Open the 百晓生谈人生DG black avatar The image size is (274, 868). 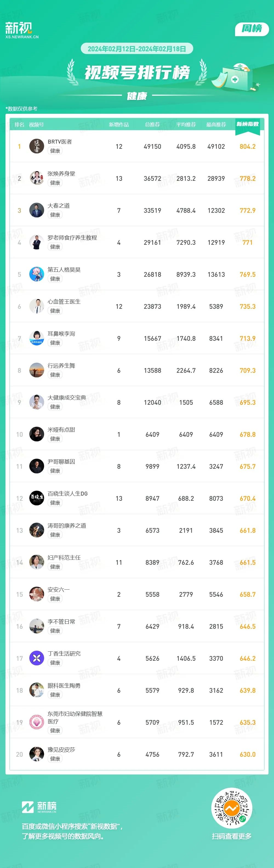(x=37, y=498)
